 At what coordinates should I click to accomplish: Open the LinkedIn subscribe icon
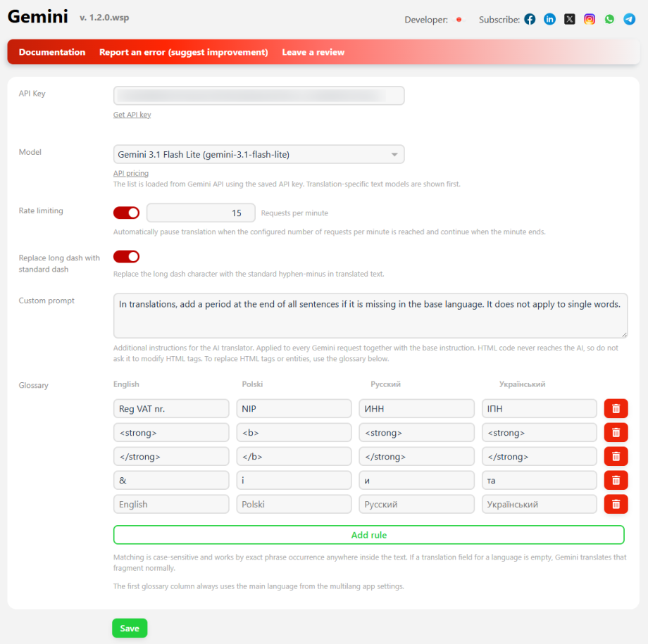pyautogui.click(x=549, y=19)
